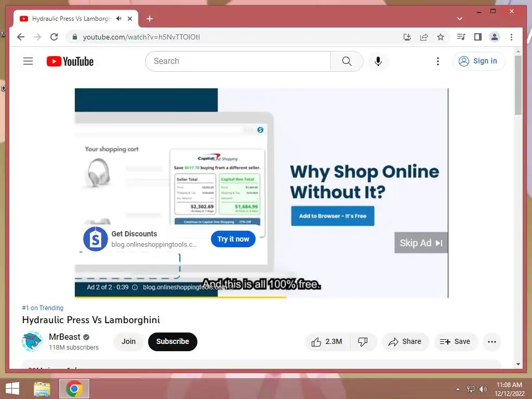
Task: Select the address bar URL
Action: coord(141,37)
